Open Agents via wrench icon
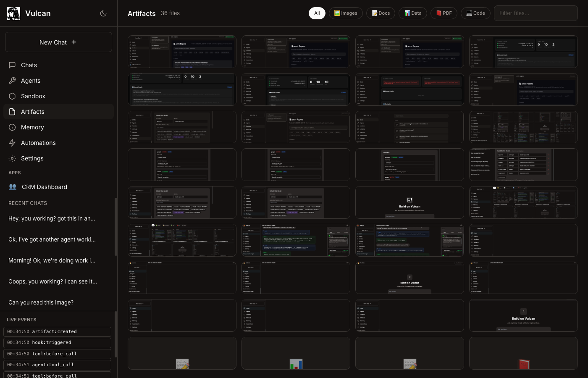This screenshot has width=588, height=378. [12, 81]
